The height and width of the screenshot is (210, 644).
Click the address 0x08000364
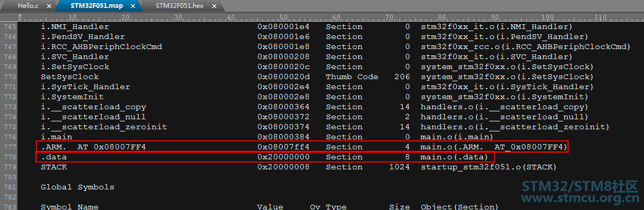pos(283,107)
